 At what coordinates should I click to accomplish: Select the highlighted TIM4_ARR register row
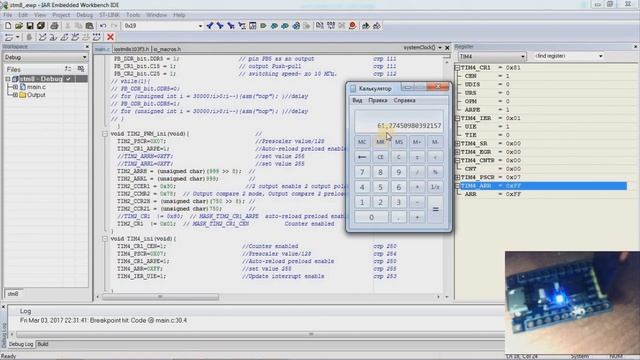coord(543,186)
